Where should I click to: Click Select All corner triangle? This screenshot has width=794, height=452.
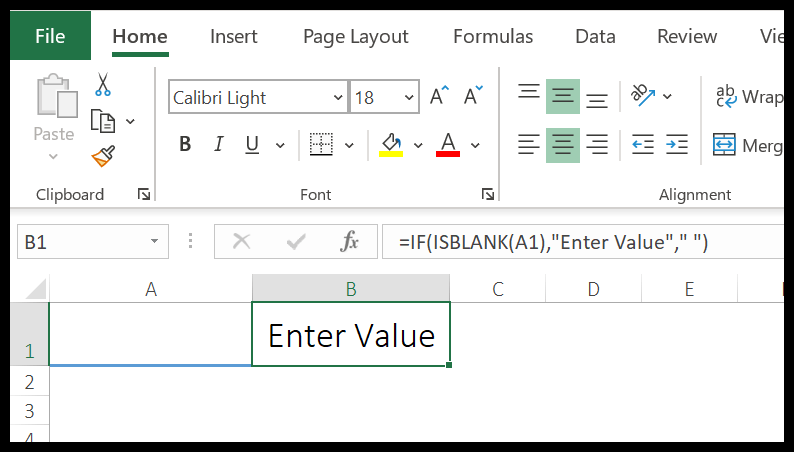(34, 289)
